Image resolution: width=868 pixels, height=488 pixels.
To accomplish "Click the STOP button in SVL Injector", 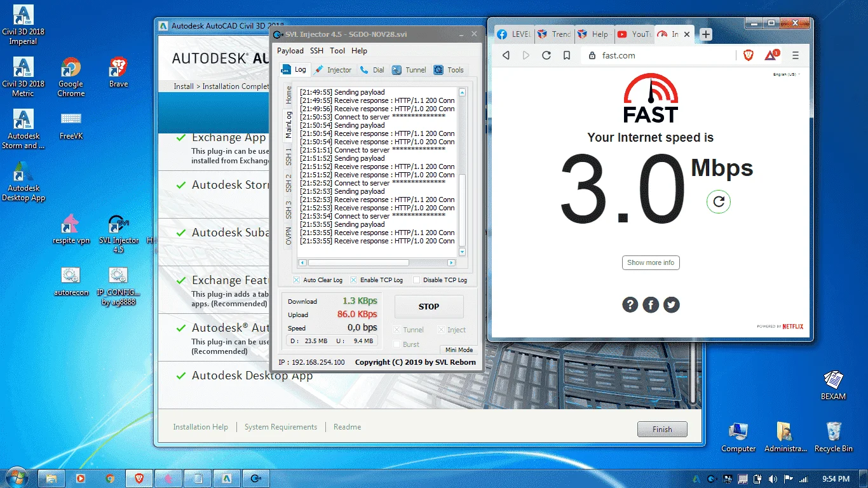I will pos(429,306).
